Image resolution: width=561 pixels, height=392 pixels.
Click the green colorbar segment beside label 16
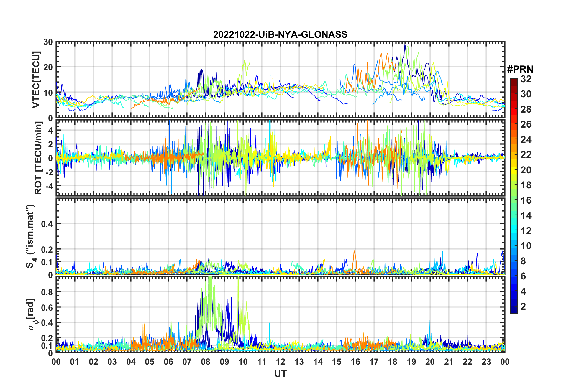point(514,200)
